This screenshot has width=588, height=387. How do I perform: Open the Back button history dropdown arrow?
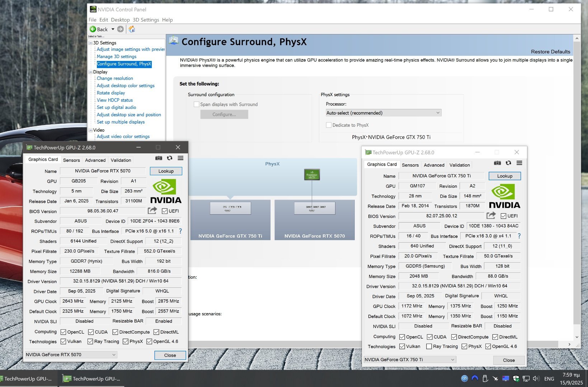[113, 29]
